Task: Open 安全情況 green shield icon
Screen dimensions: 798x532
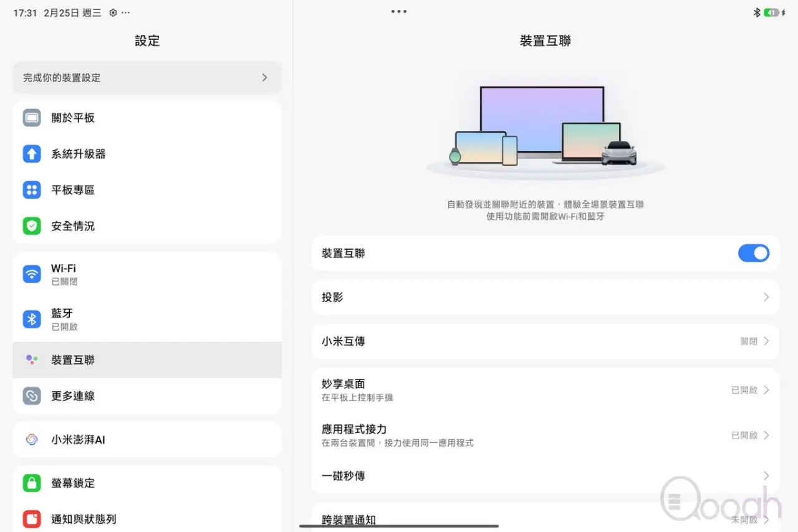Action: pos(32,226)
